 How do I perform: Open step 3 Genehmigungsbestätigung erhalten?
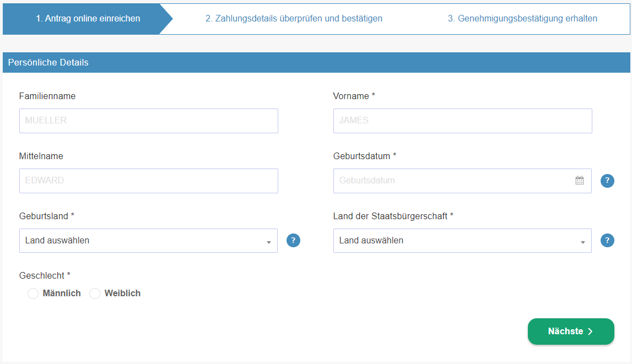[522, 19]
